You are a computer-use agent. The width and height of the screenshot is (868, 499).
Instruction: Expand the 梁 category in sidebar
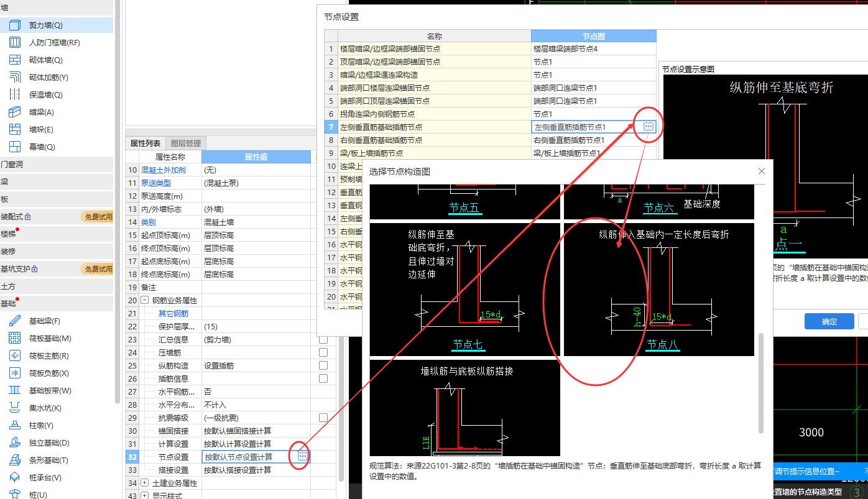56,182
